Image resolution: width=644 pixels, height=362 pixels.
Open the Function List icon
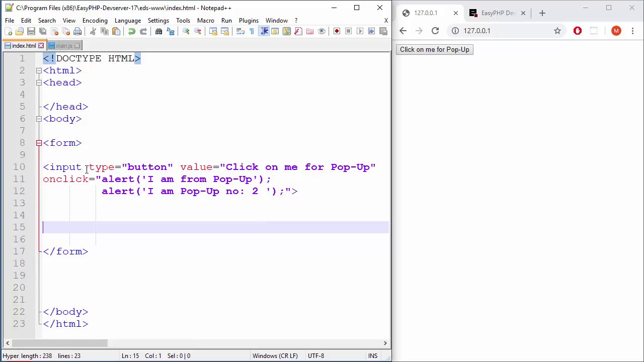pos(298,31)
